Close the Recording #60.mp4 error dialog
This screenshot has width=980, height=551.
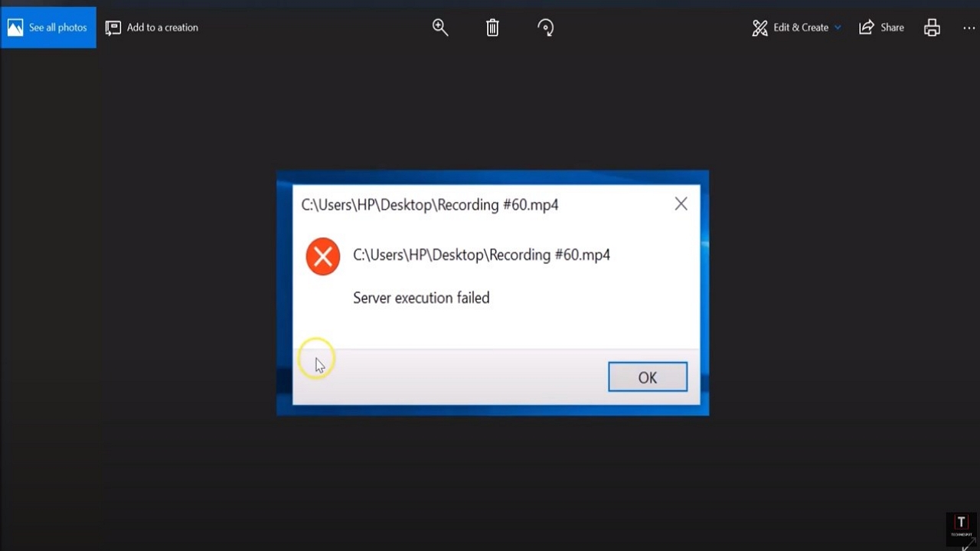681,204
